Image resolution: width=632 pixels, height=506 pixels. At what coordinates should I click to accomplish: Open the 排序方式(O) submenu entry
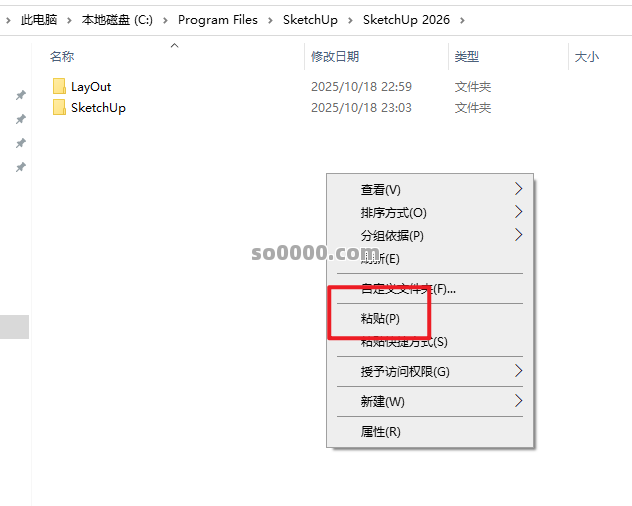[393, 213]
